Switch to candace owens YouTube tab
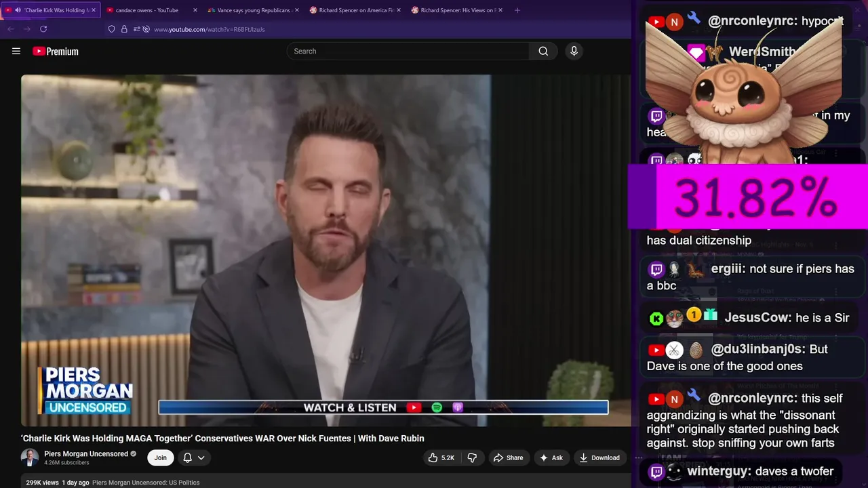This screenshot has height=488, width=868. 147,10
